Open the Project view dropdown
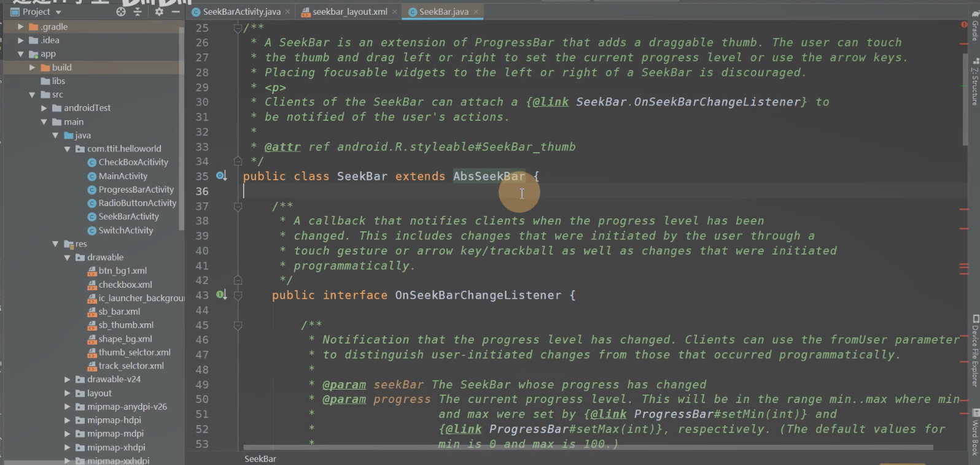This screenshot has width=980, height=465. pos(36,12)
